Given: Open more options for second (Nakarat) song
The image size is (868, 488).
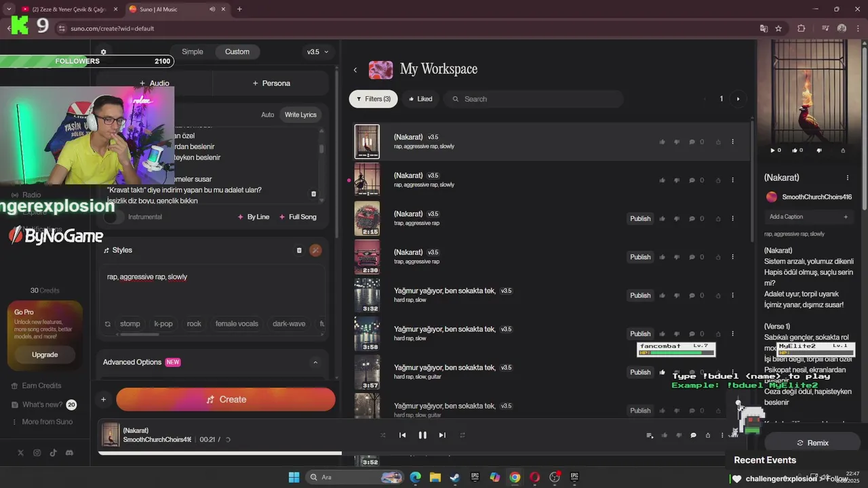Looking at the screenshot, I should pos(732,180).
